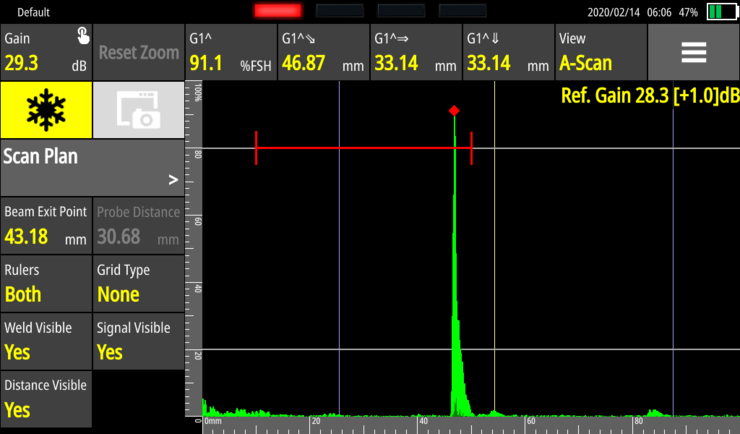Change Grid Type setting None

click(x=138, y=284)
